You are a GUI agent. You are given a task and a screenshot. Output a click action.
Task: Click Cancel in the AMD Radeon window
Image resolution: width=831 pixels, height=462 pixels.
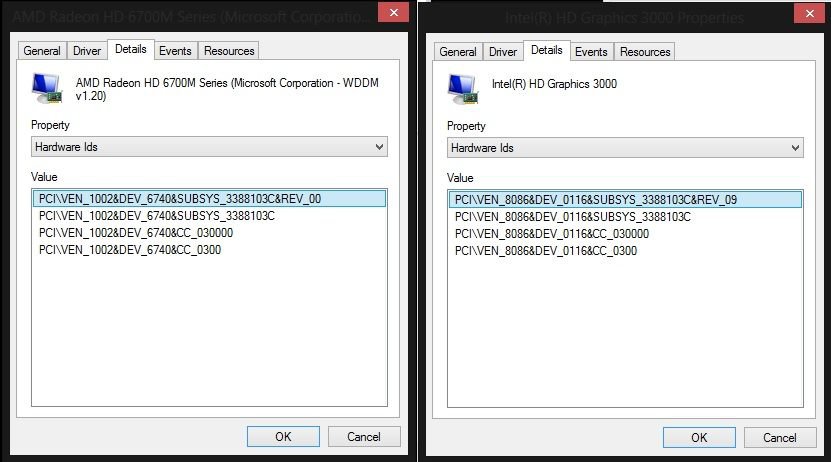click(364, 437)
